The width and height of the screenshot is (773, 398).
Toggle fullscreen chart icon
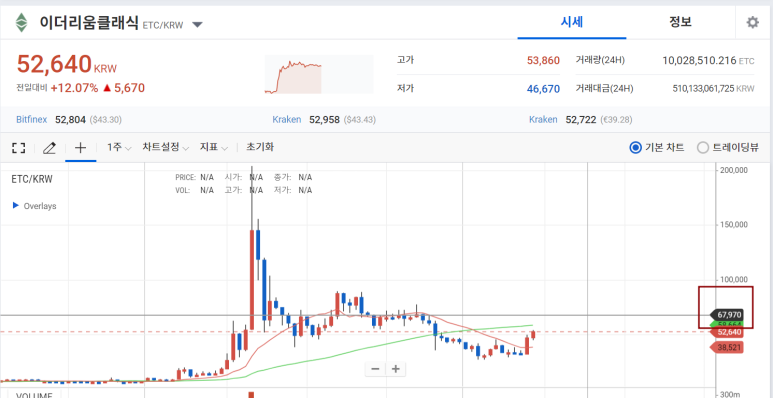point(19,147)
